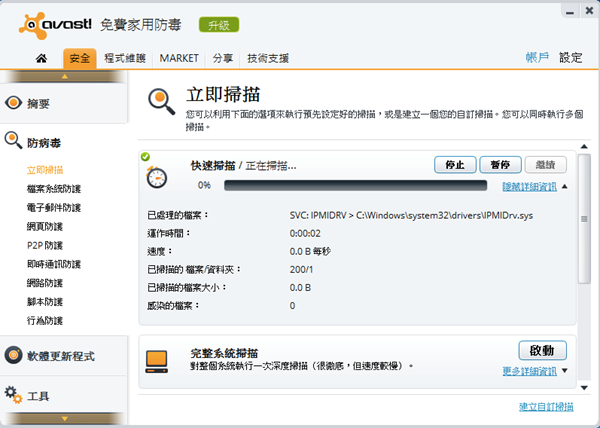This screenshot has height=428, width=600.
Task: Open the 軟體更新程式 disc icon
Action: (x=13, y=355)
